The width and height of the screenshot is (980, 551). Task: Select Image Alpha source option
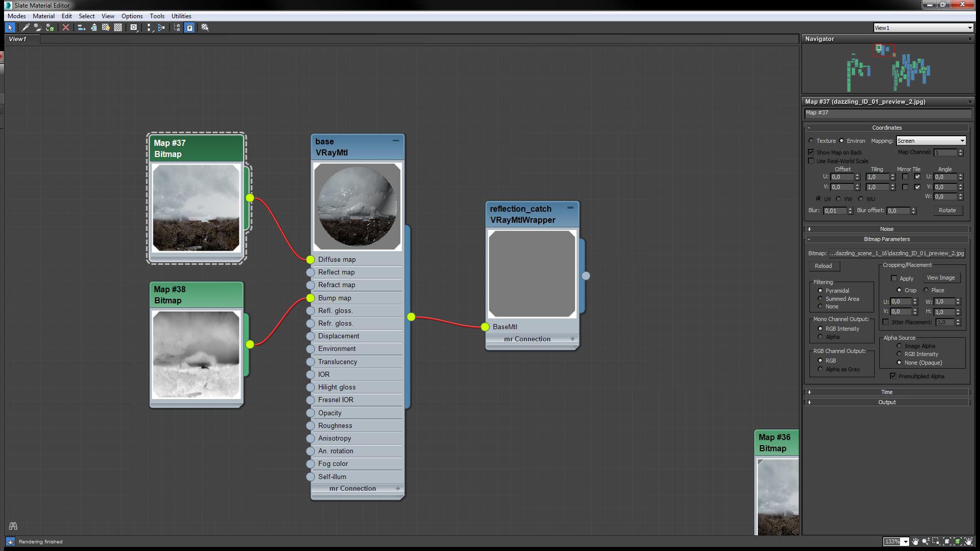(x=899, y=346)
